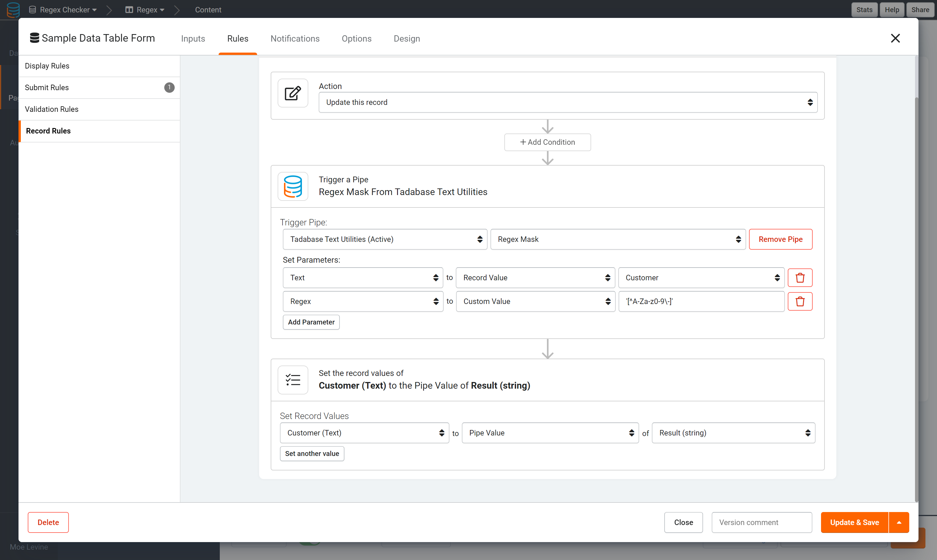
Task: Click the edit/pencil icon on action block
Action: click(x=292, y=94)
